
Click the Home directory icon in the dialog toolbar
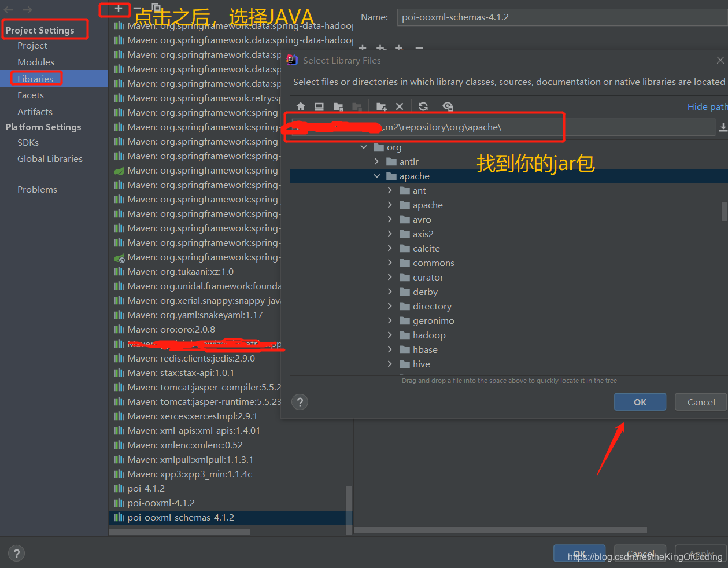tap(301, 106)
